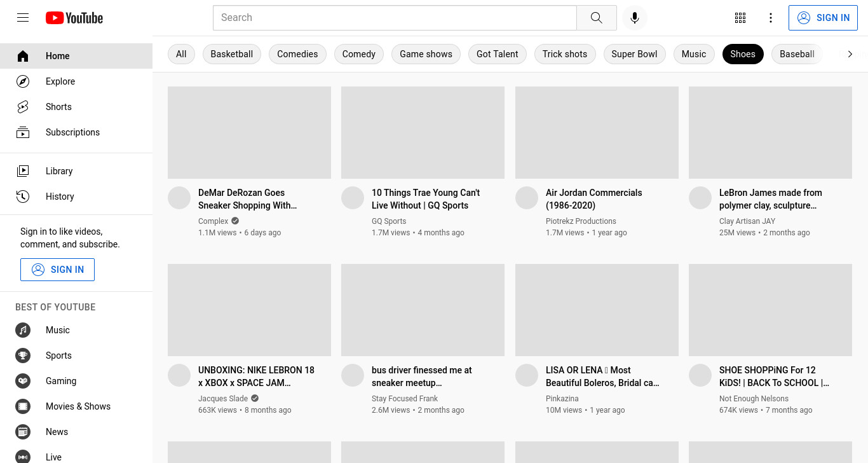
Task: Open the Air Jordan Commercials thumbnail
Action: tap(597, 132)
